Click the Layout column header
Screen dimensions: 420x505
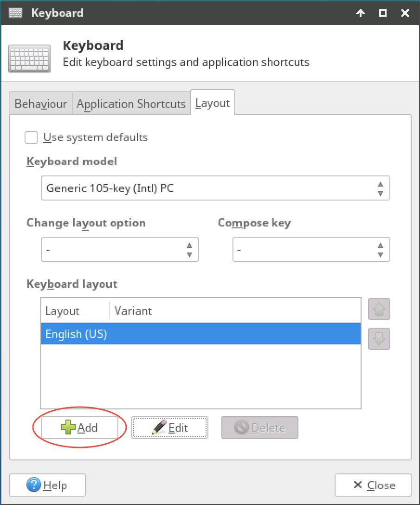(74, 311)
